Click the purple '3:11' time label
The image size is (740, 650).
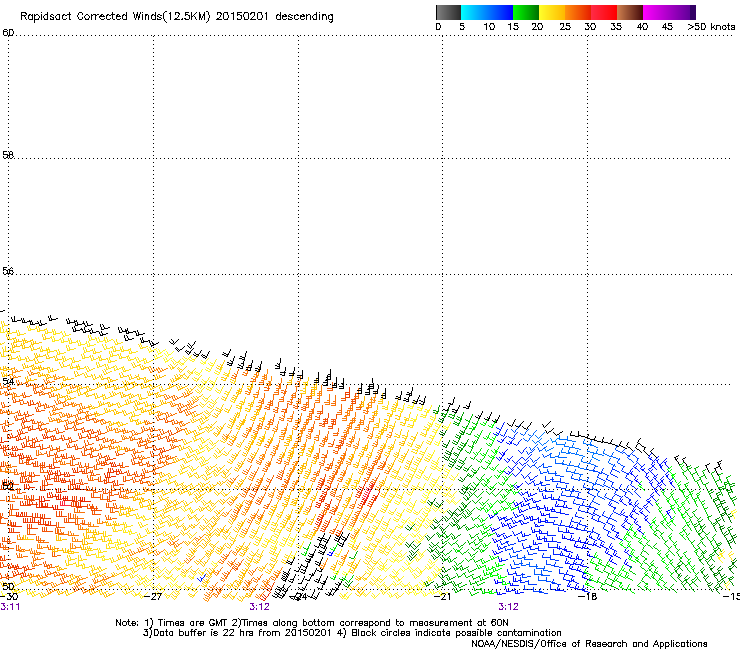(x=10, y=607)
